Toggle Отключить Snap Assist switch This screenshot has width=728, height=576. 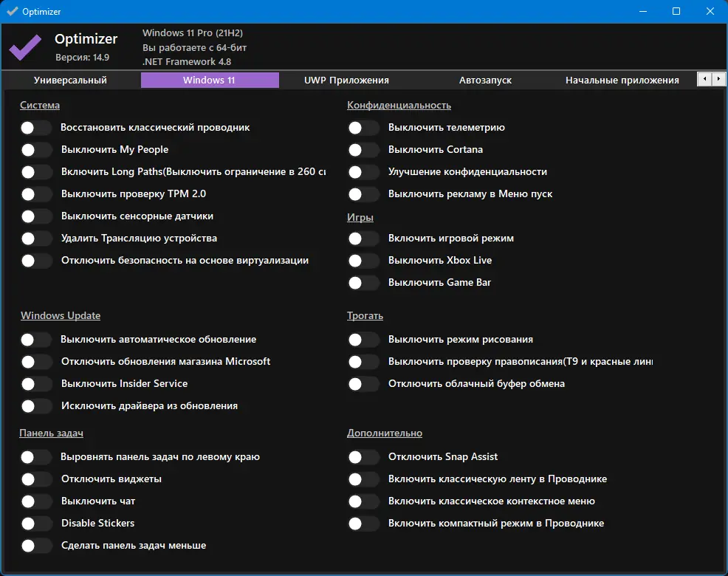363,457
